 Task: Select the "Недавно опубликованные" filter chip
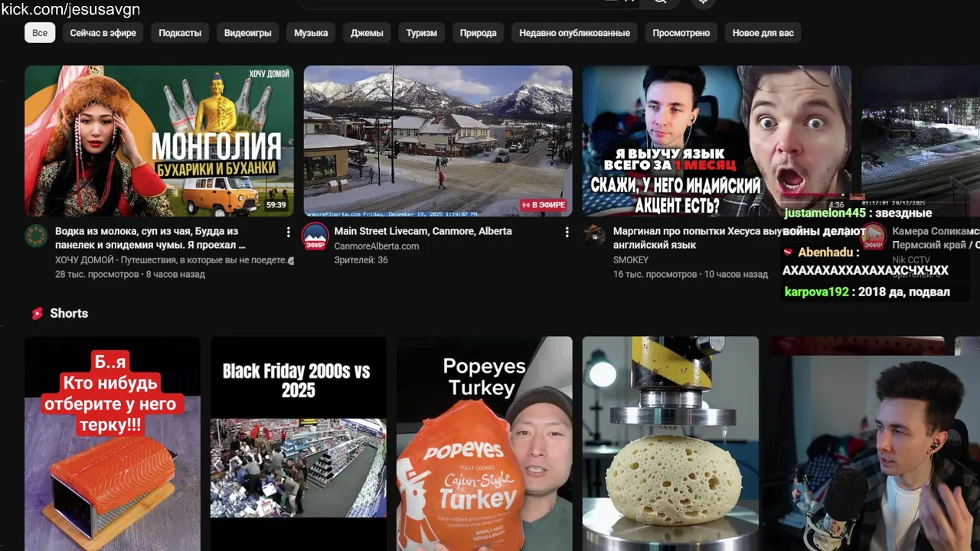[575, 33]
